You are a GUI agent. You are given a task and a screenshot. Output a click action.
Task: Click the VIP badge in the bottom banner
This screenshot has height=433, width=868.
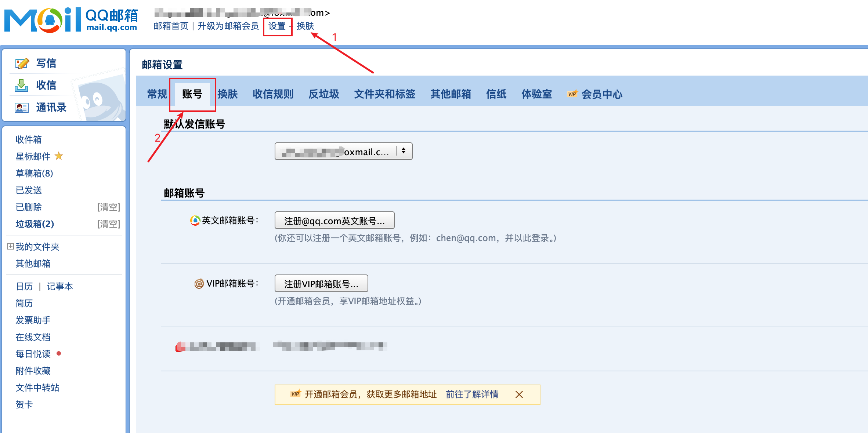[x=294, y=394]
